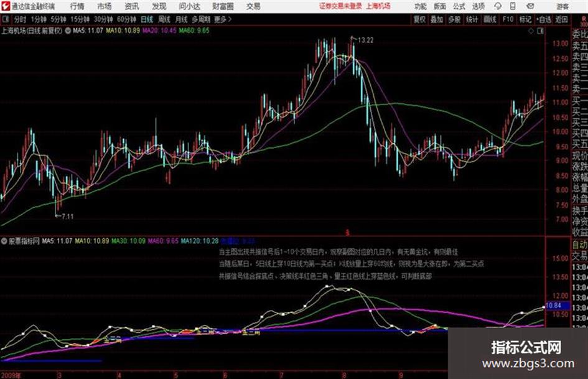This screenshot has width=588, height=379.
Task: Click the settings icon before 股票指标网
Action: [x=4, y=241]
